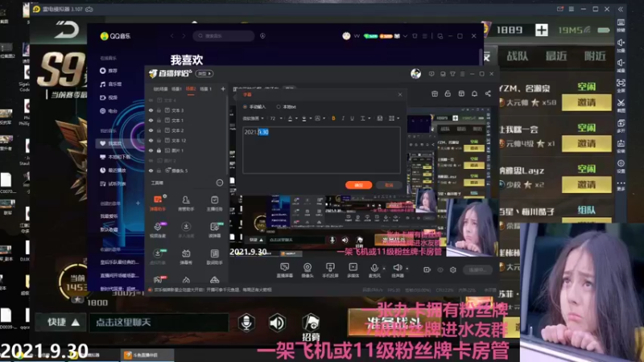Expand the game 快捷 quick chat arrow
The image size is (644, 362).
(x=76, y=323)
